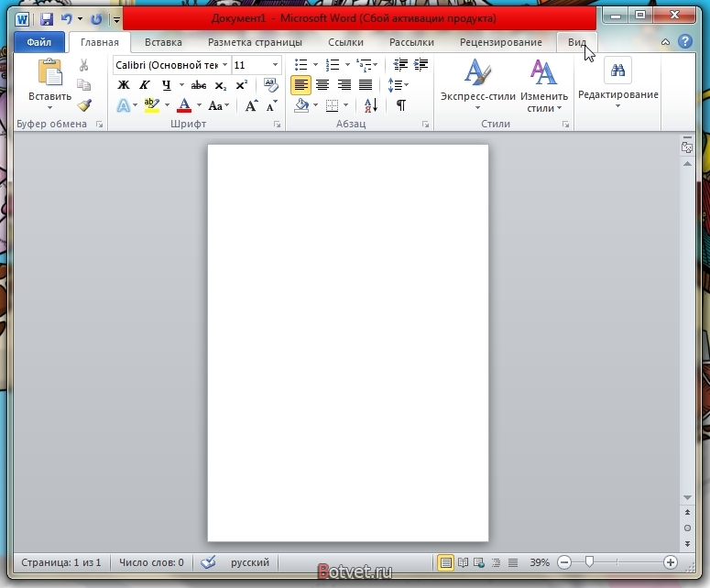
Task: Toggle bold formatting Ж
Action: click(123, 84)
